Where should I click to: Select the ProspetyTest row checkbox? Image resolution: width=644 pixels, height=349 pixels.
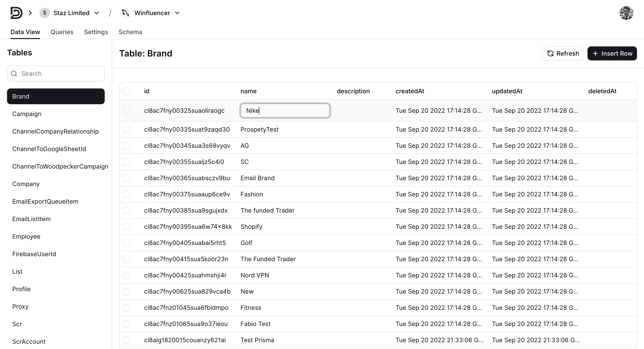click(x=127, y=129)
